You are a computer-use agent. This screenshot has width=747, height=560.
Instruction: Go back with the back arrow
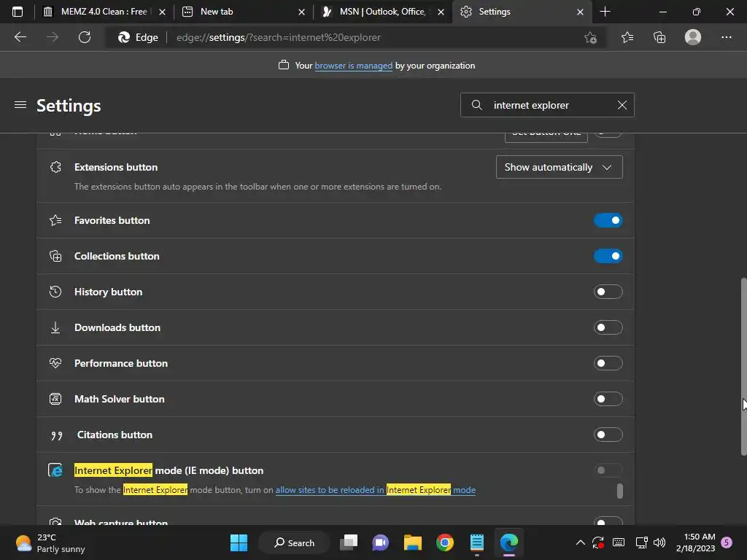[20, 37]
